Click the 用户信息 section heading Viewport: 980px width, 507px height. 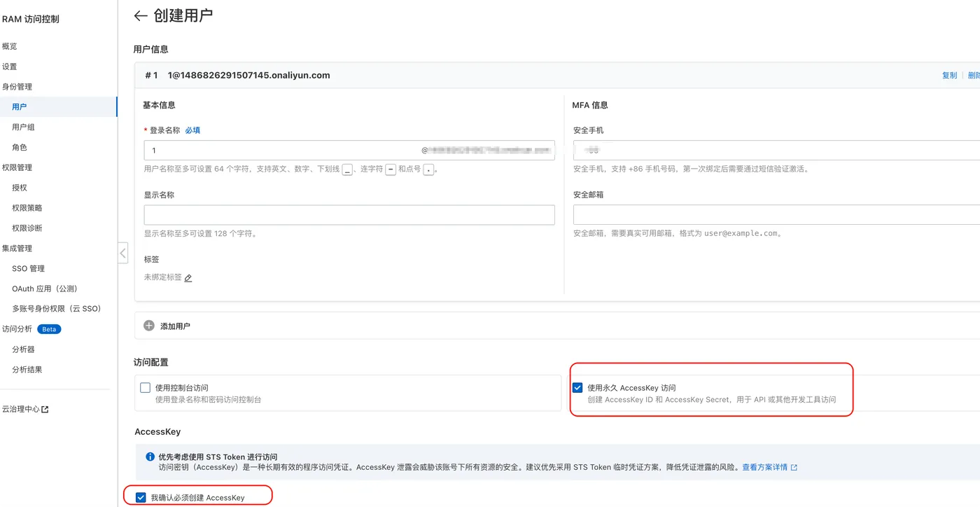tap(150, 50)
